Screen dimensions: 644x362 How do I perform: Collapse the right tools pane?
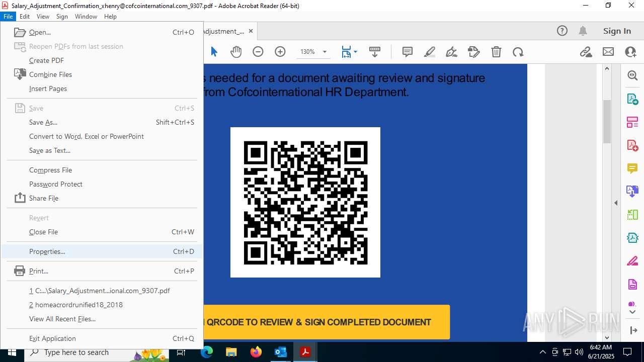click(633, 330)
